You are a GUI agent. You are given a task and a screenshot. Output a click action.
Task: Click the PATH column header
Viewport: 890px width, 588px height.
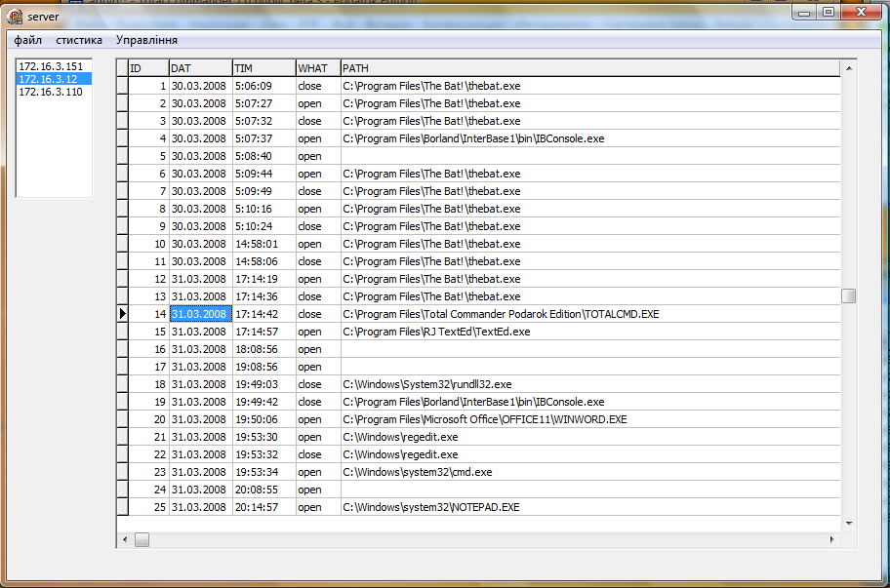click(x=590, y=68)
